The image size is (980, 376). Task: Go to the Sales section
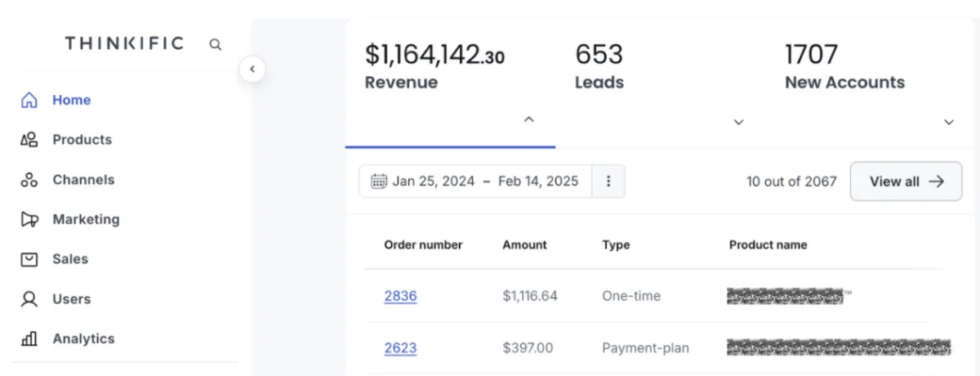70,259
